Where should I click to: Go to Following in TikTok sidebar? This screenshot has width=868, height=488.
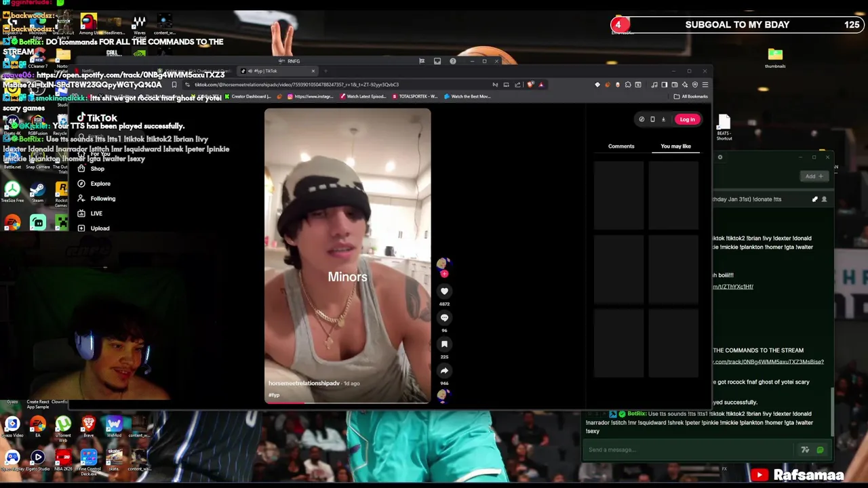point(96,199)
